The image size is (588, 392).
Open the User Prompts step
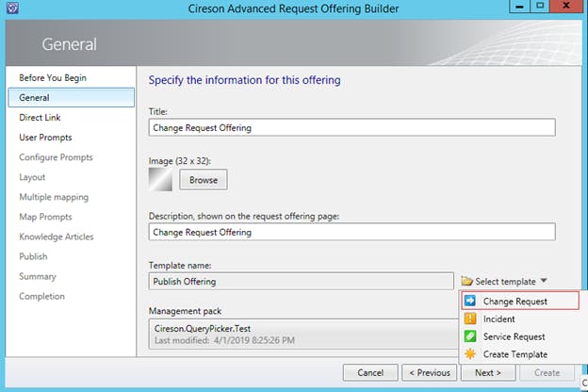45,138
